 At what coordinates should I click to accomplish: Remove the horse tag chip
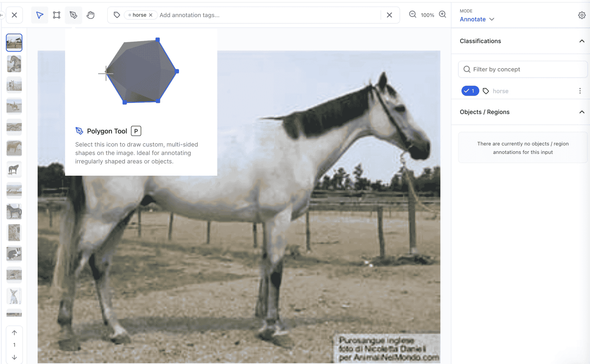[x=151, y=15]
